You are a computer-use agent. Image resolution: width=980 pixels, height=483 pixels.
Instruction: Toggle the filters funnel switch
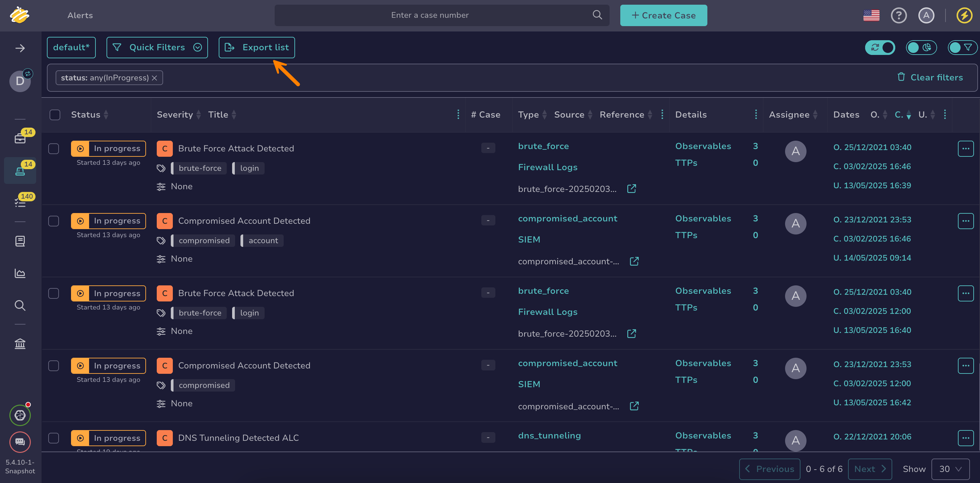(x=962, y=48)
